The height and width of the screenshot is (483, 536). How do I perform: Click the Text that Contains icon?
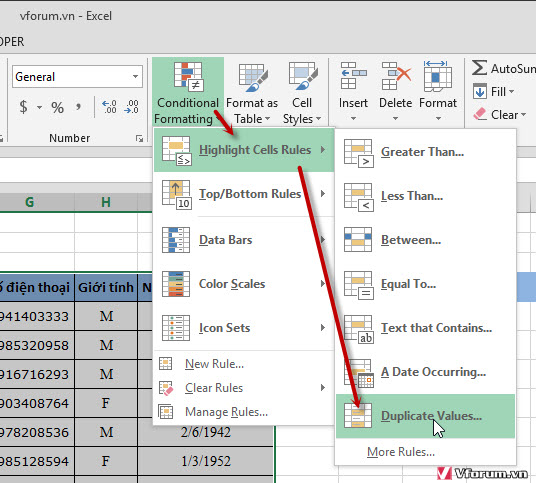tap(358, 329)
